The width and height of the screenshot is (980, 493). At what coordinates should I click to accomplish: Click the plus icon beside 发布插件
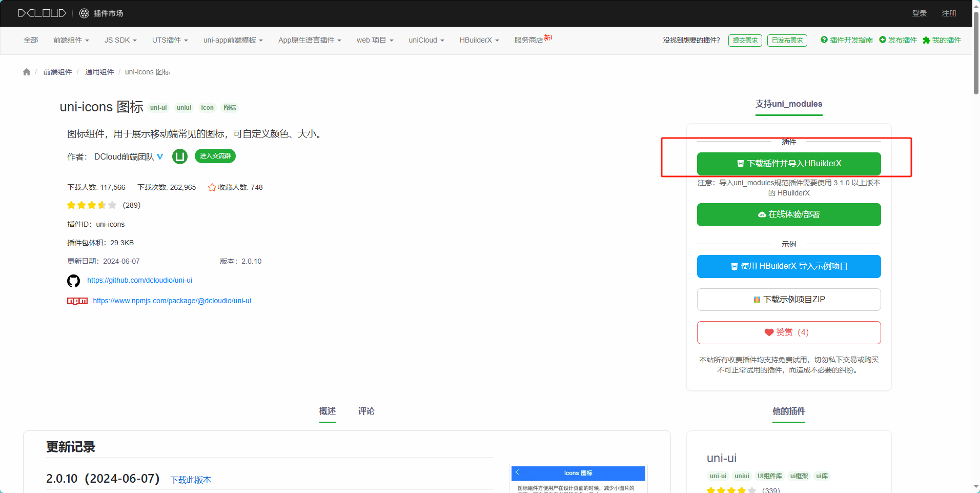point(883,40)
